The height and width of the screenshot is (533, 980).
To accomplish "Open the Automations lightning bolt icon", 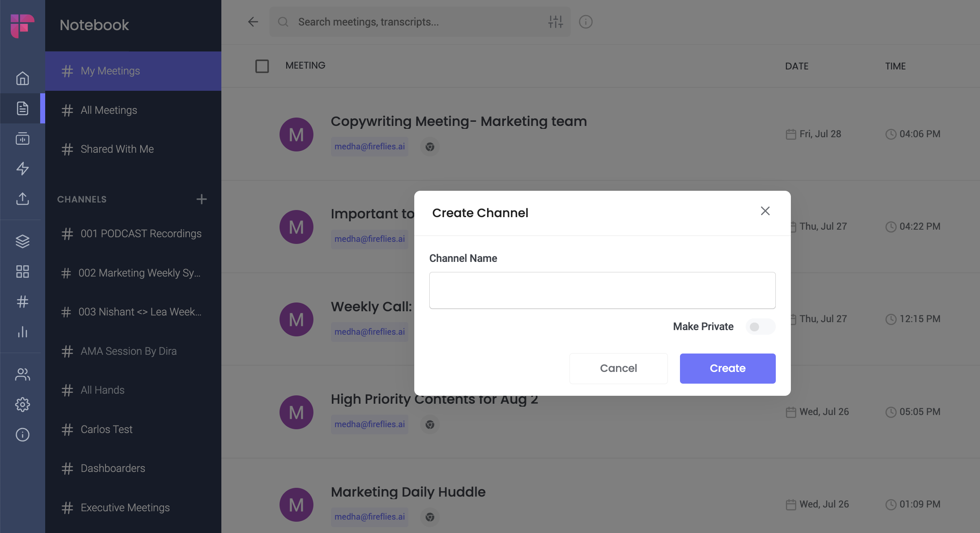I will 22,169.
